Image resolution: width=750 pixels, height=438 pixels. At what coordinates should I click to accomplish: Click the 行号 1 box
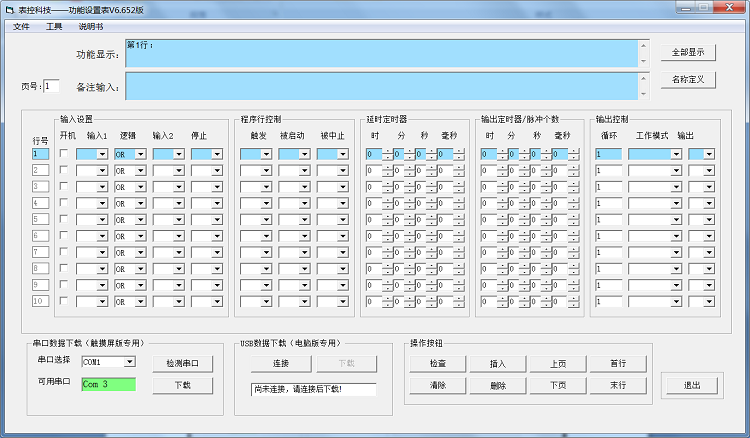tap(40, 154)
